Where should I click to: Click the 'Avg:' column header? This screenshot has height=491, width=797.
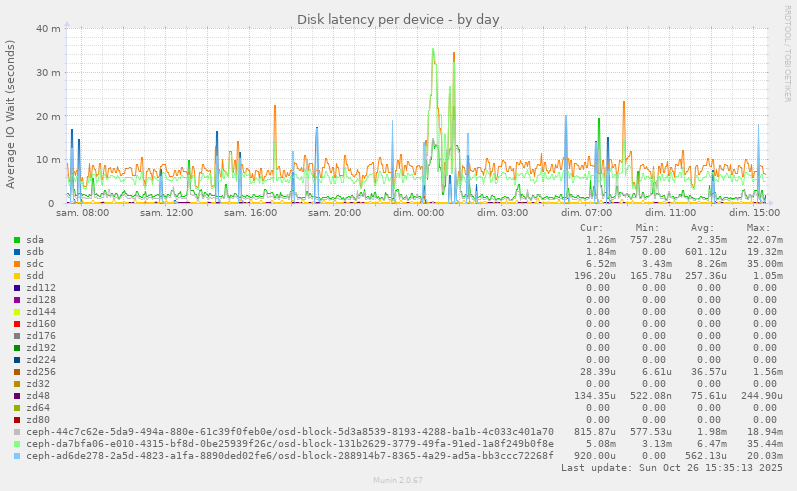703,228
